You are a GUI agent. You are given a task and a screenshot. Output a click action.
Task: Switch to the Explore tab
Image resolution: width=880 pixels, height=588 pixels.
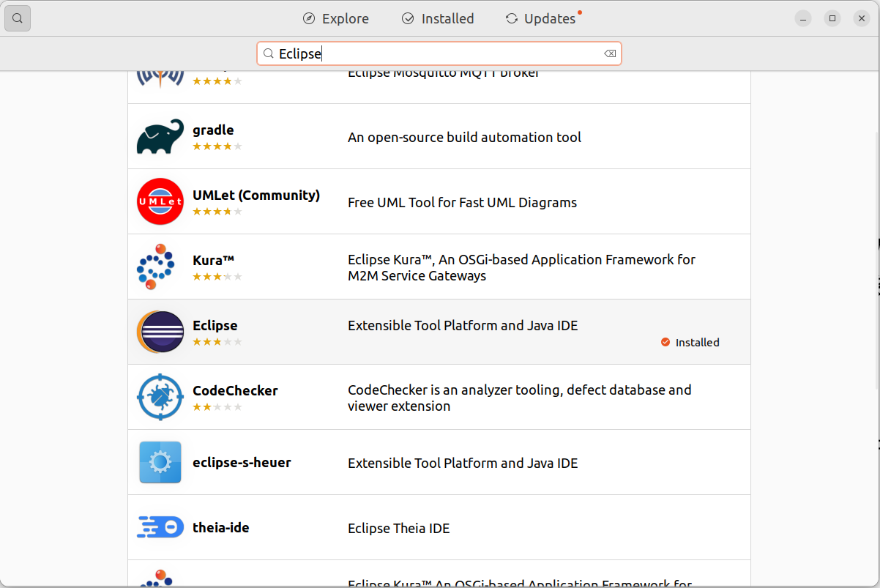[x=336, y=18]
